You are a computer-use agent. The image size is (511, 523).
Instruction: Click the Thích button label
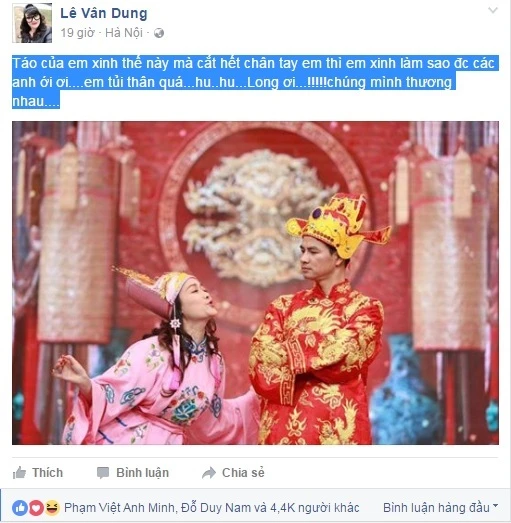point(47,473)
